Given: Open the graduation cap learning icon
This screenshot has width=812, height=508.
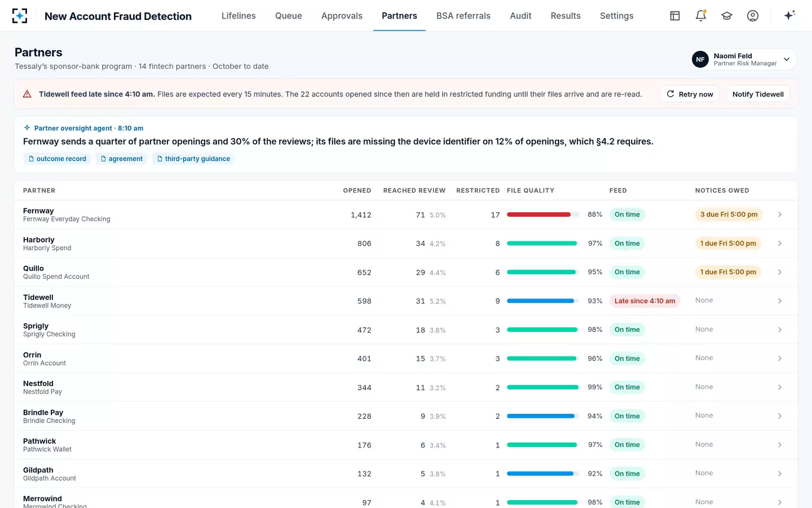Looking at the screenshot, I should pos(727,16).
